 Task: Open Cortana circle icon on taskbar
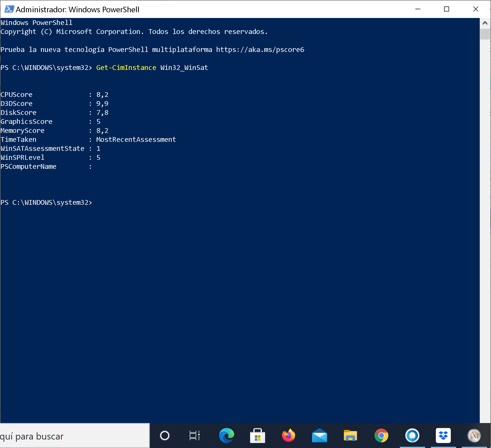click(x=164, y=436)
